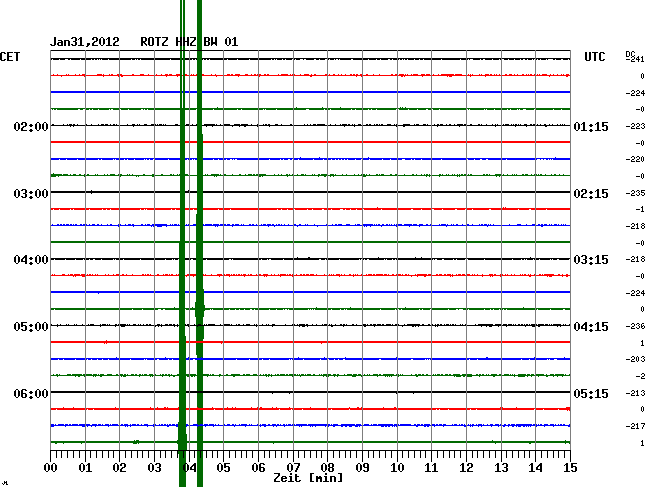Select minute tick label 06 on time axis
The height and width of the screenshot is (494, 650).
[x=258, y=467]
